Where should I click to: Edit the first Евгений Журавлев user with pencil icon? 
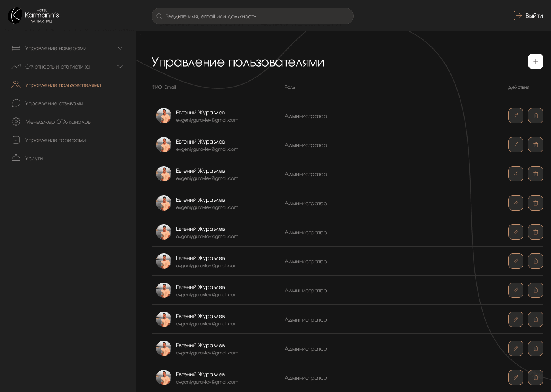516,116
